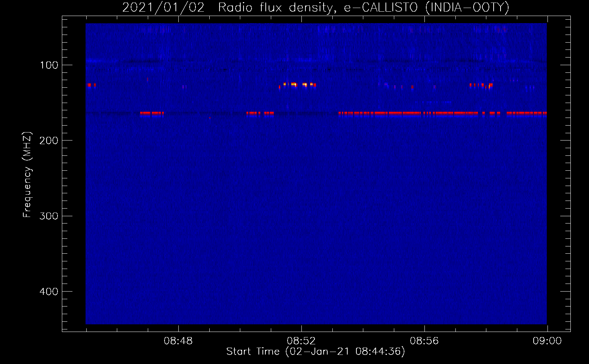The height and width of the screenshot is (364, 589).
Task: Click the 300 frequency tick label
Action: click(49, 216)
